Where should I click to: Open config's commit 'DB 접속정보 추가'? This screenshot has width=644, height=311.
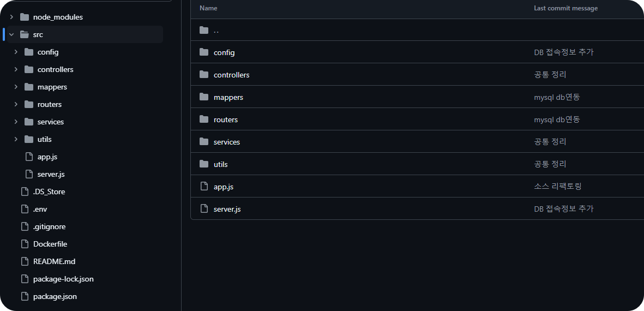click(x=563, y=52)
